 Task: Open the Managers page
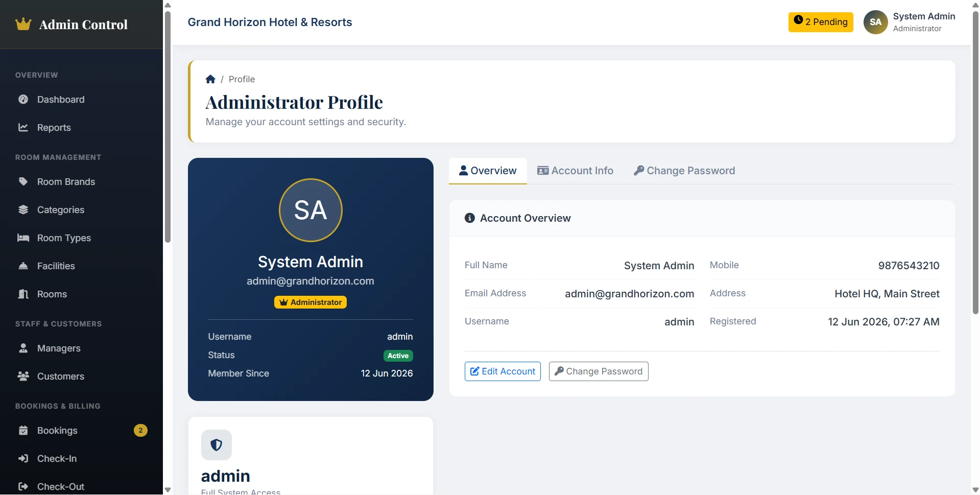[x=82, y=348]
